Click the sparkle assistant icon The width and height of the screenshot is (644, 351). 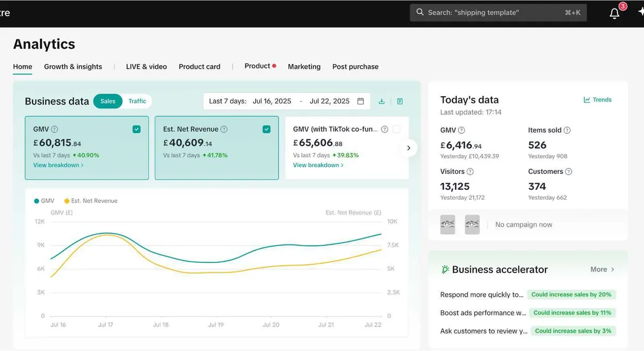click(641, 12)
